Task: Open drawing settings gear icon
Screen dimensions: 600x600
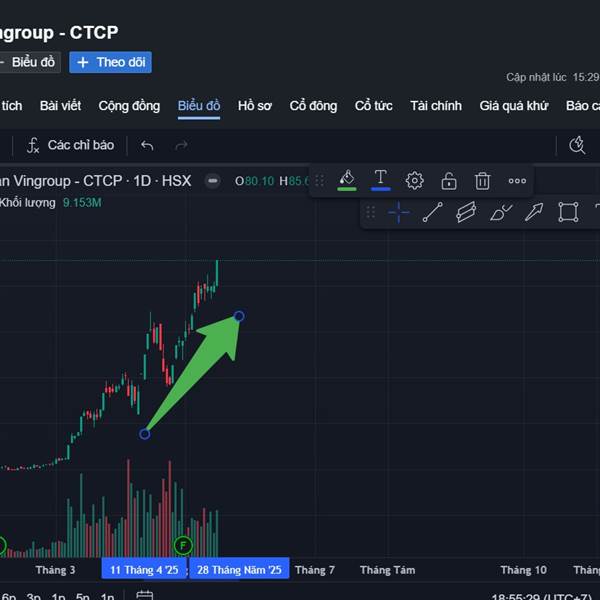Action: pos(414,181)
